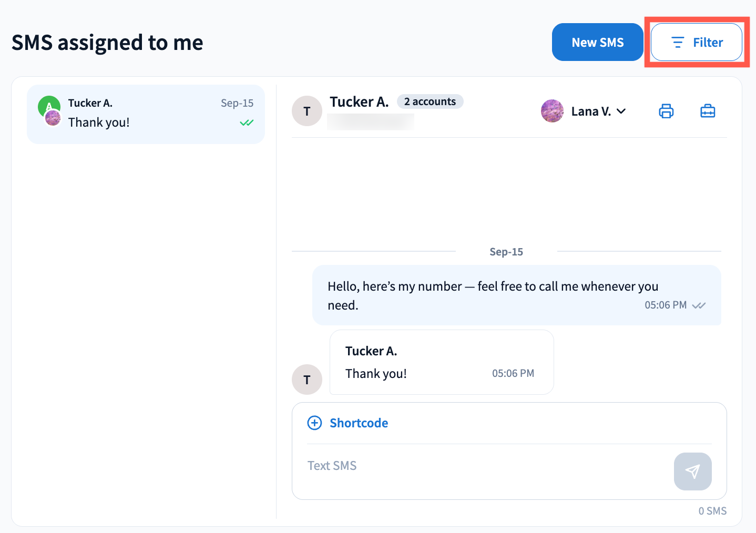Click the plus icon beside Shortcode
756x533 pixels.
tap(314, 423)
